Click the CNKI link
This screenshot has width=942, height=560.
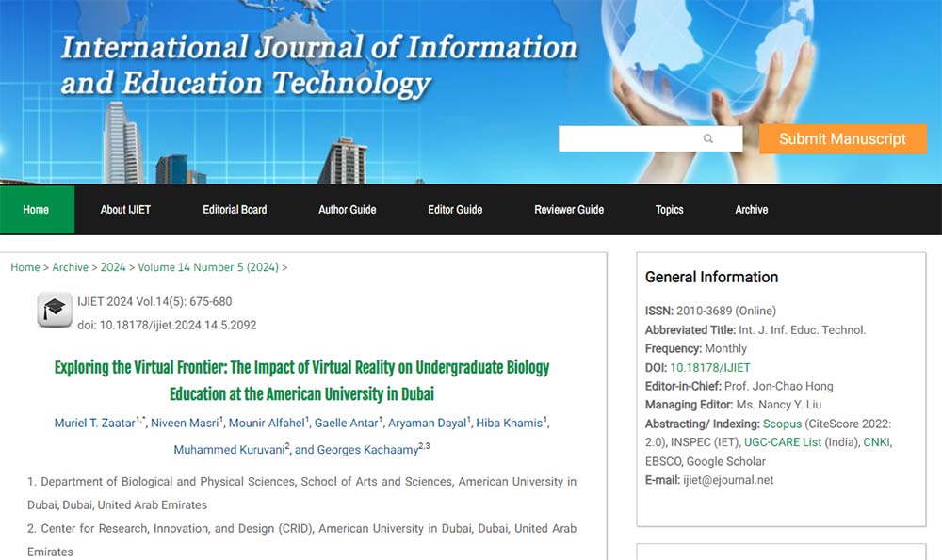876,442
